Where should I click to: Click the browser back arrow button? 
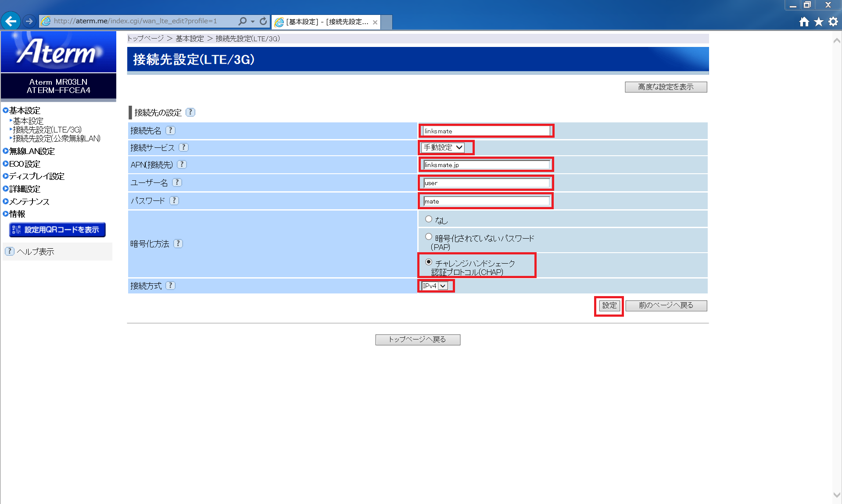[11, 21]
